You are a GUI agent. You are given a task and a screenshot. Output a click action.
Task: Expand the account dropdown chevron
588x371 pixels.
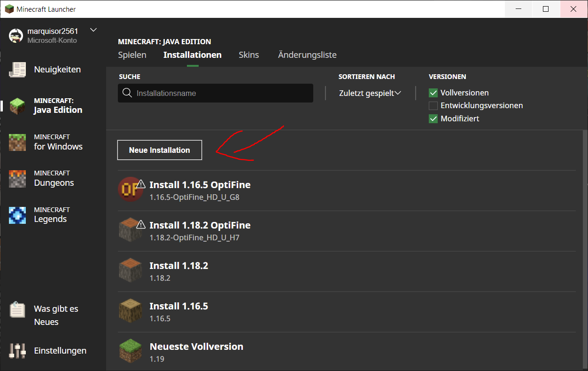click(93, 30)
